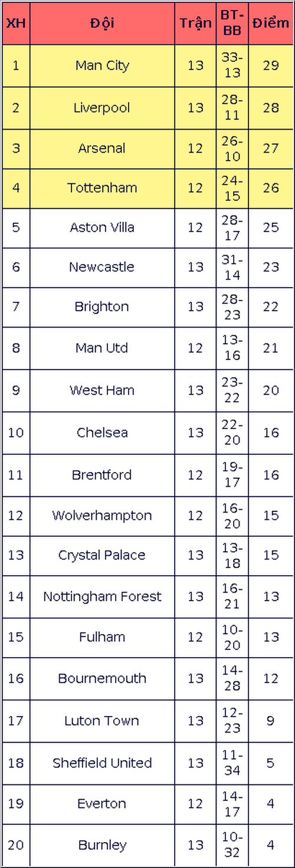Select the Man City team name
Viewport: 295px width, 868px height.
(102, 65)
